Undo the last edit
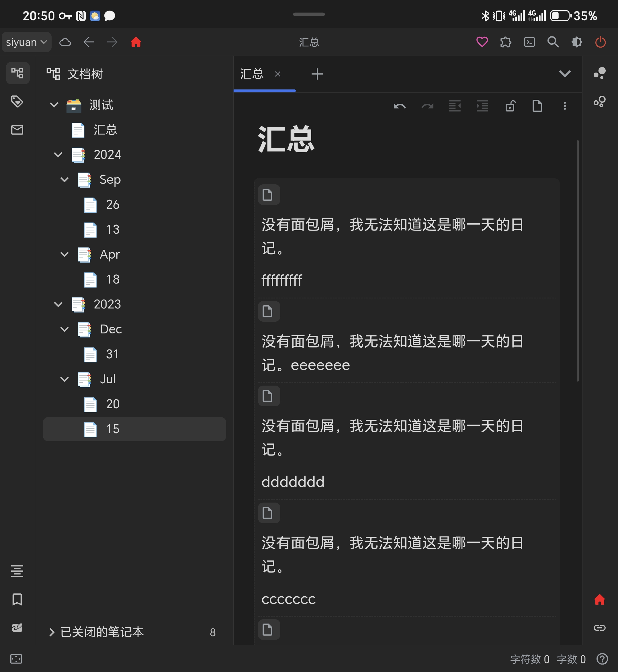The image size is (618, 672). click(400, 106)
